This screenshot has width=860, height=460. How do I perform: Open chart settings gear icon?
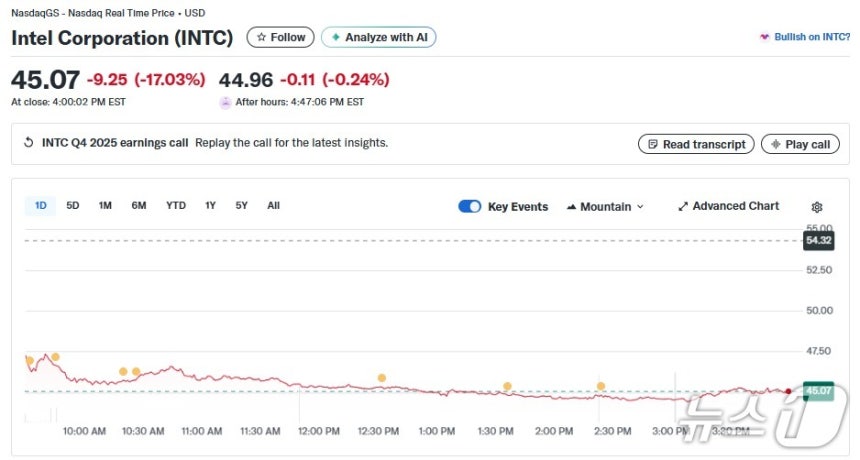click(817, 207)
